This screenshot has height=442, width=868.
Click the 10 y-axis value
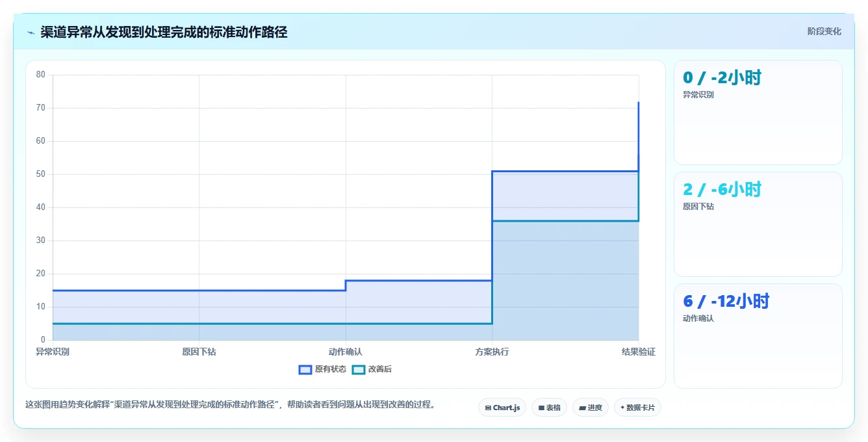click(x=41, y=307)
